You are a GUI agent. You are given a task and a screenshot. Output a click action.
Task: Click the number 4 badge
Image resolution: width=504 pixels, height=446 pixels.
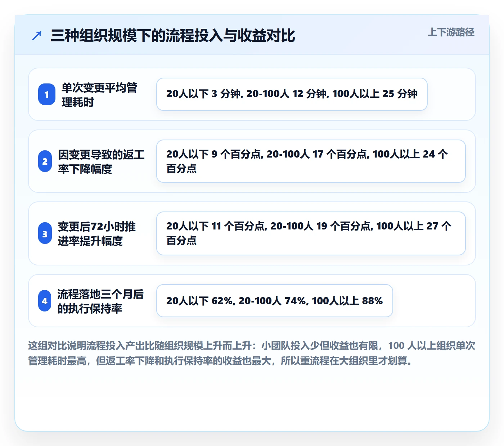(x=45, y=301)
